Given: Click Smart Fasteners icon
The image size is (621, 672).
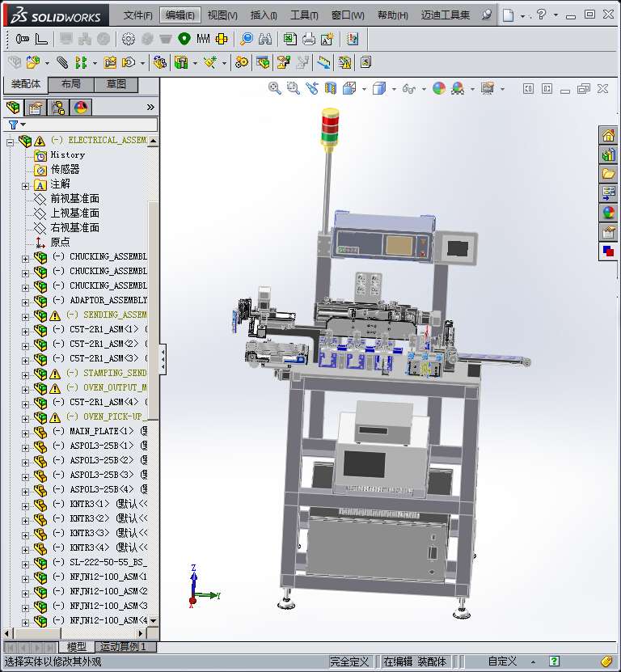Looking at the screenshot, I should click(x=110, y=62).
